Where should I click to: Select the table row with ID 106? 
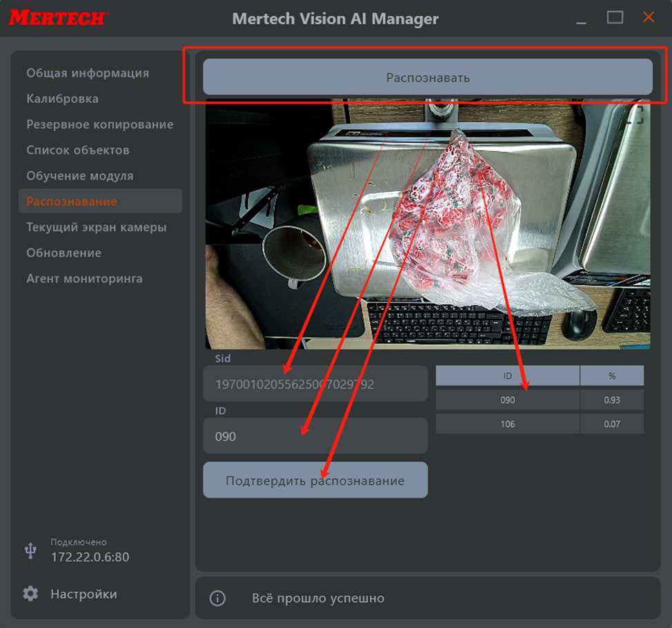click(x=539, y=424)
